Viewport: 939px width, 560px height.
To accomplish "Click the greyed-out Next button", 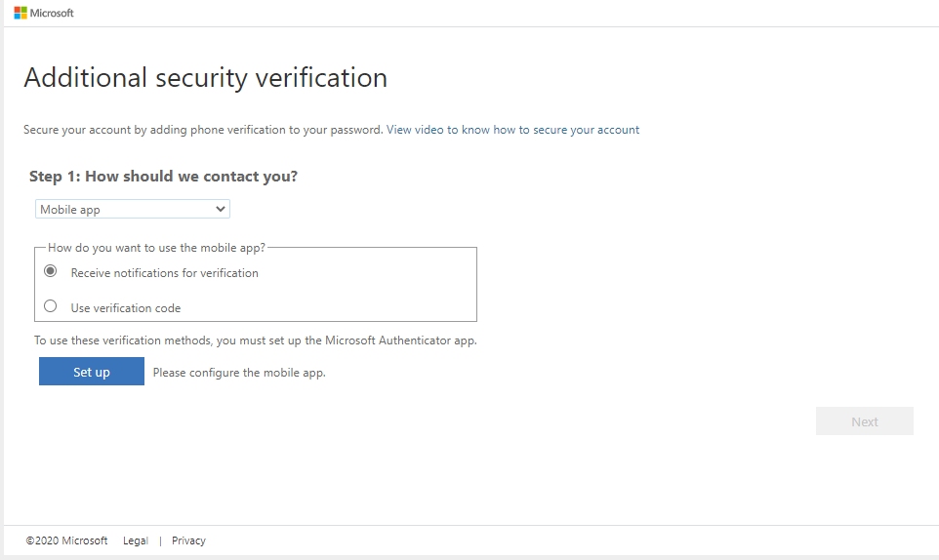I will tap(864, 421).
